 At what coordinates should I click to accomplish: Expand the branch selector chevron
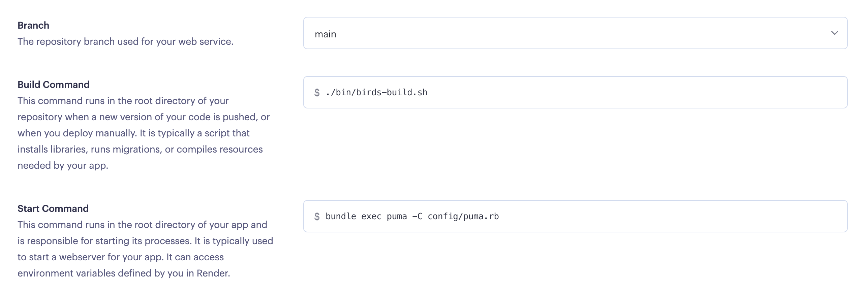point(835,33)
